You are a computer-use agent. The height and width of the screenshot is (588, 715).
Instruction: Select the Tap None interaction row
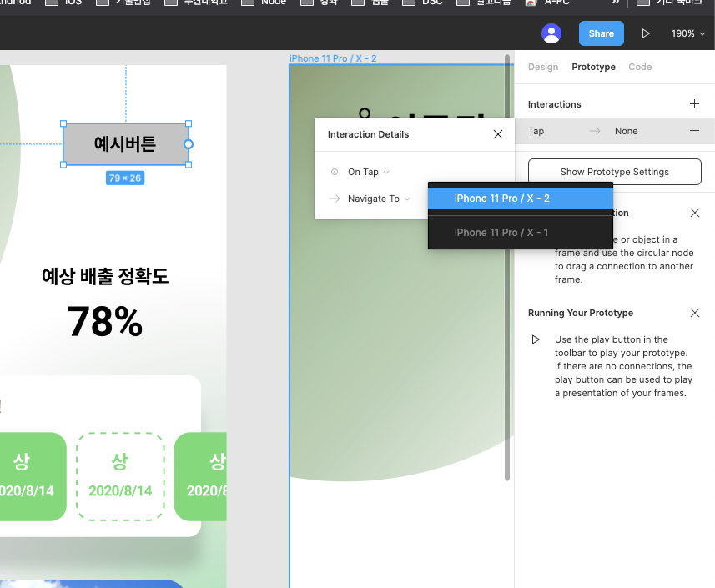(x=615, y=131)
